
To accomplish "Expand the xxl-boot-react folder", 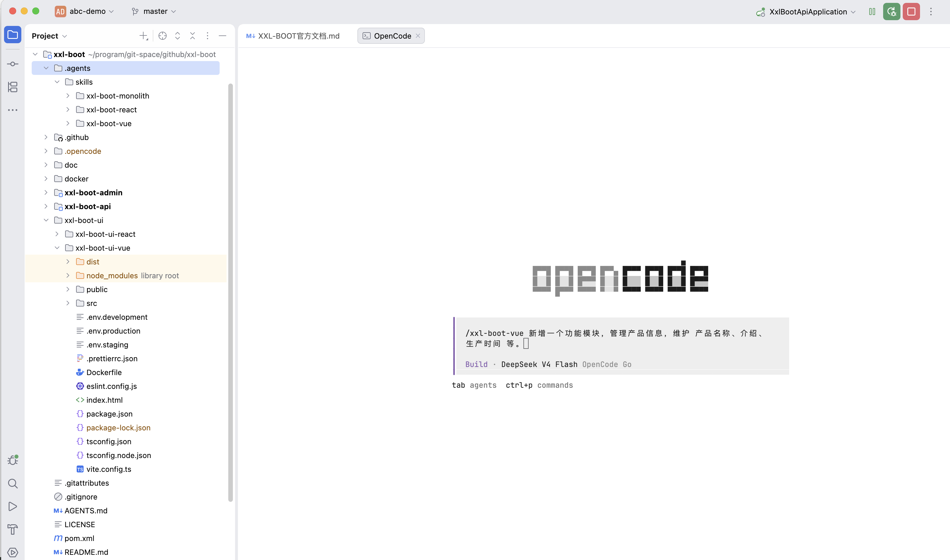I will click(x=67, y=110).
